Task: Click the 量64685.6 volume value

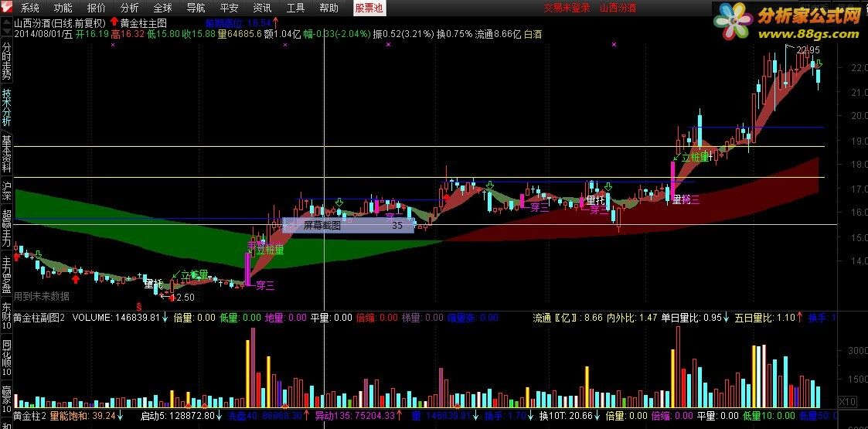Action: coord(240,34)
